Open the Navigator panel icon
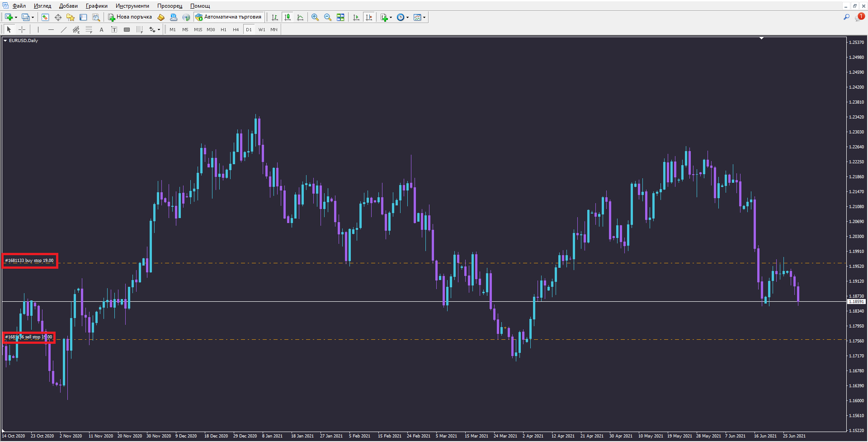This screenshot has width=868, height=442. (x=71, y=17)
